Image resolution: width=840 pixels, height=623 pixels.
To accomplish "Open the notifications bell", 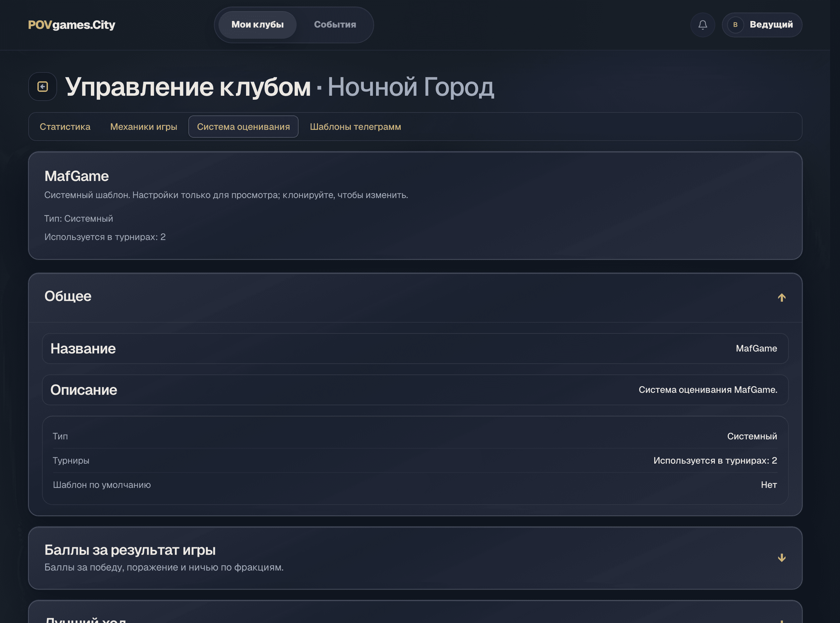I will pos(703,25).
